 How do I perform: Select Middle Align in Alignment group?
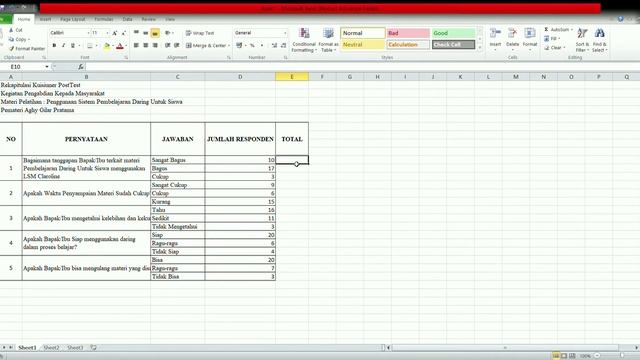click(x=146, y=33)
